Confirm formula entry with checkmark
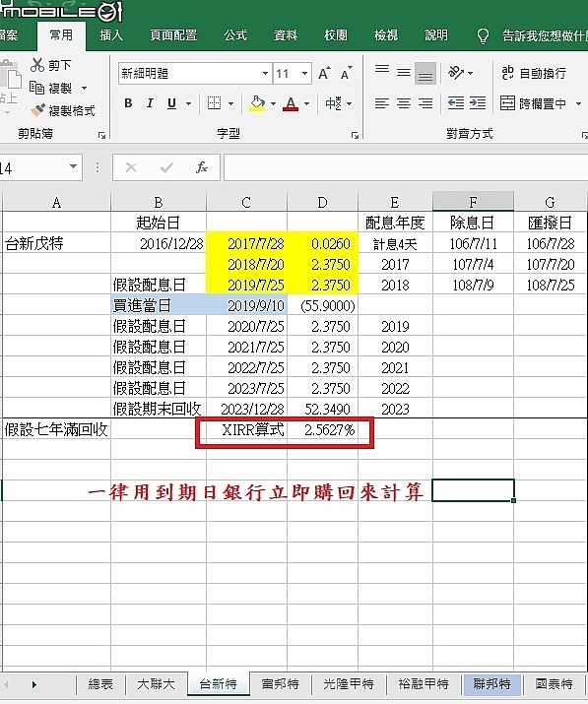This screenshot has height=704, width=588. click(x=166, y=167)
